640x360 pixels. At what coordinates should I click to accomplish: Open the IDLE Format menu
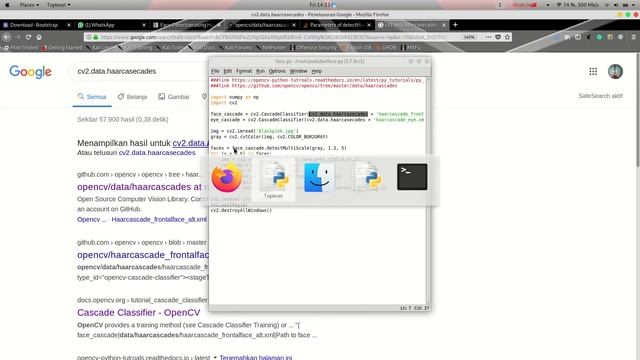(244, 71)
